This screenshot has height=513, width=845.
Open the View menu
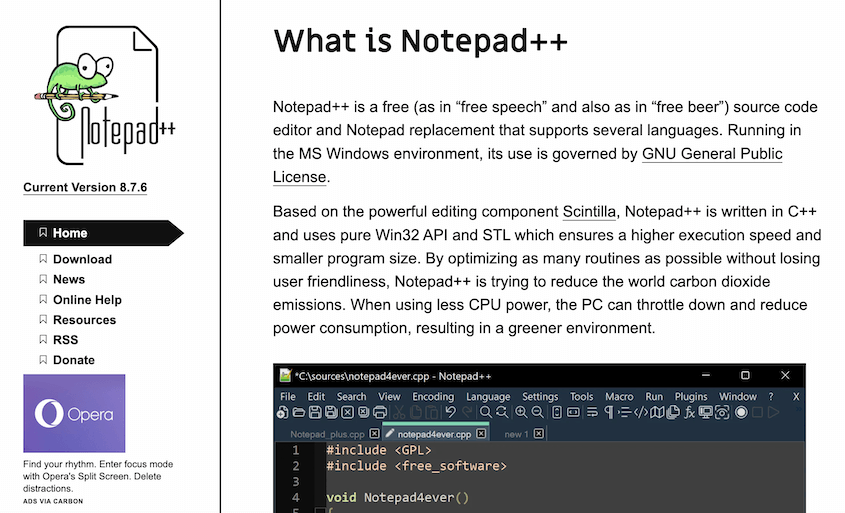pos(389,397)
